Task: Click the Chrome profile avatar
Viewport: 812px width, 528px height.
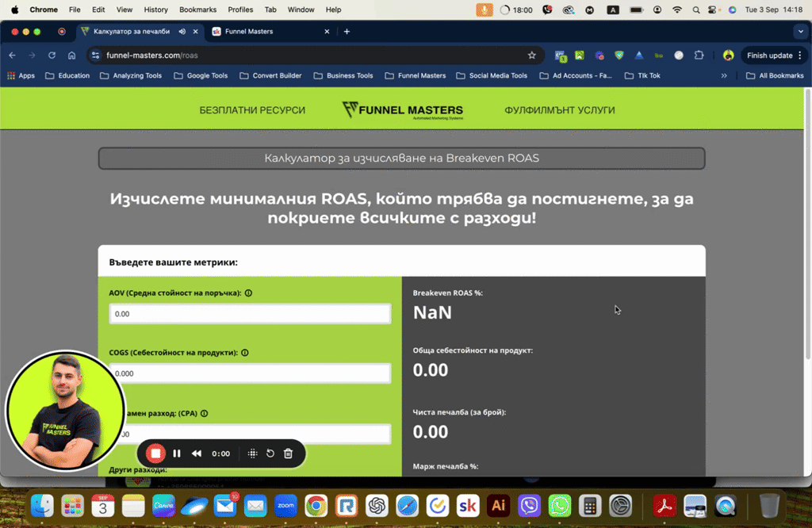Action: 728,56
